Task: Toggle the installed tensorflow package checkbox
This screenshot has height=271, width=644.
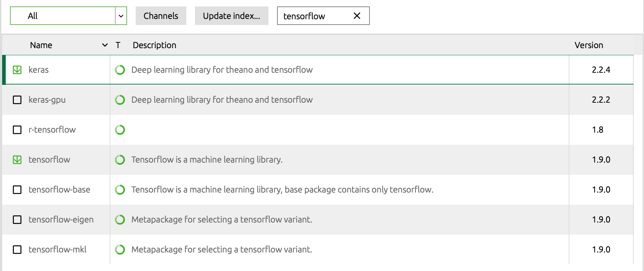Action: coord(17,160)
